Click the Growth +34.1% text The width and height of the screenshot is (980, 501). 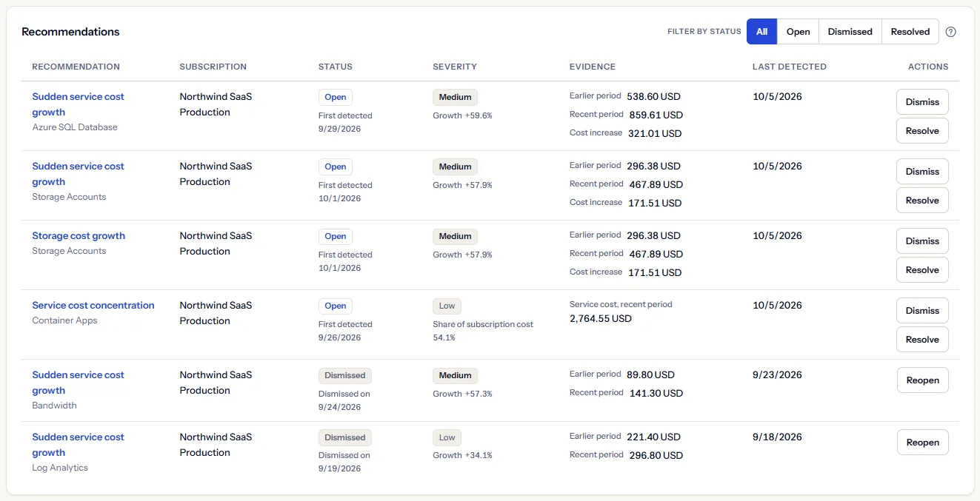point(462,455)
